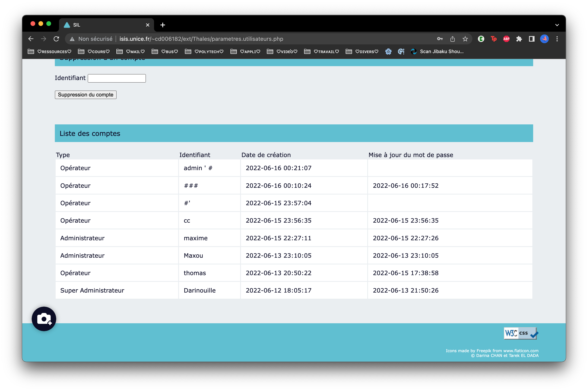Select the maxime identifier cell
Viewport: 588px width, 391px height.
point(210,238)
